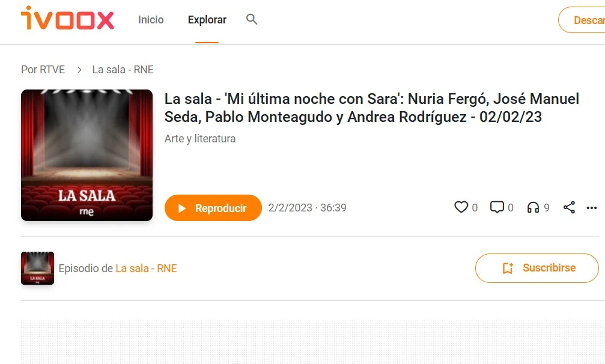
Task: Click the large La Sala cover image
Action: (87, 155)
